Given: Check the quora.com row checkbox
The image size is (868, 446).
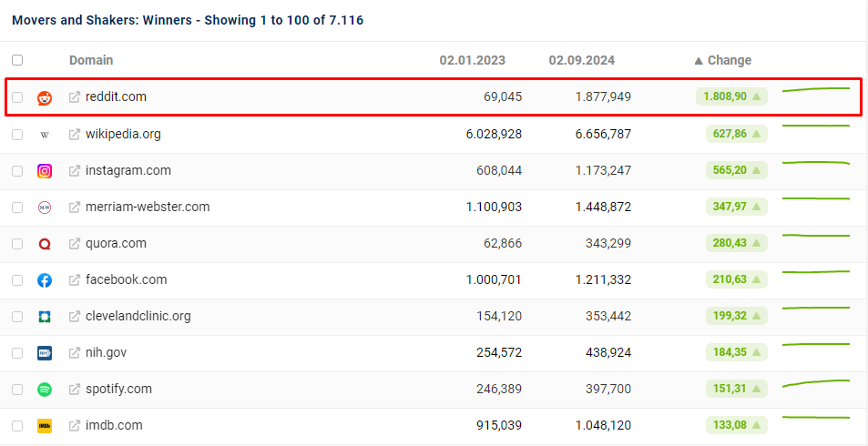Looking at the screenshot, I should pyautogui.click(x=17, y=244).
